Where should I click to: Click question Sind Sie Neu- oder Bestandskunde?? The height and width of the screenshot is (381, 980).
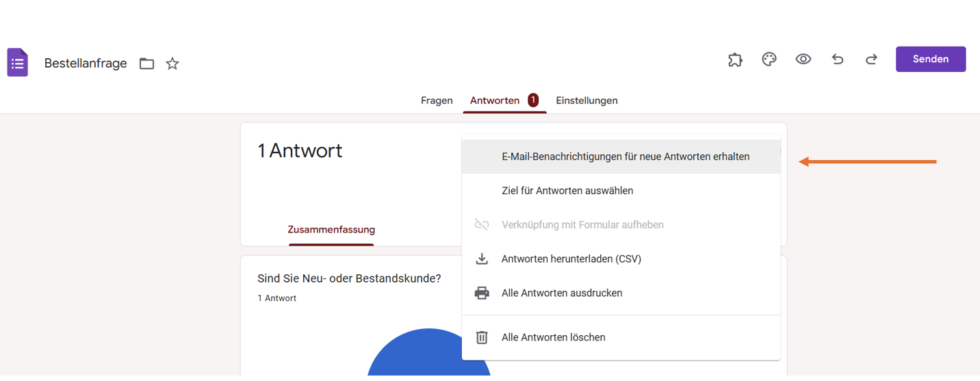[349, 278]
